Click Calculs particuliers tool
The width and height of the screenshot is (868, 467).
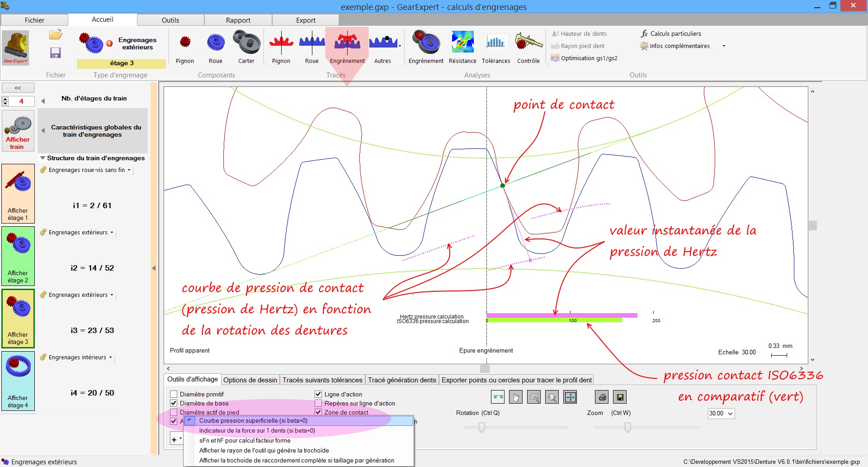click(x=671, y=33)
